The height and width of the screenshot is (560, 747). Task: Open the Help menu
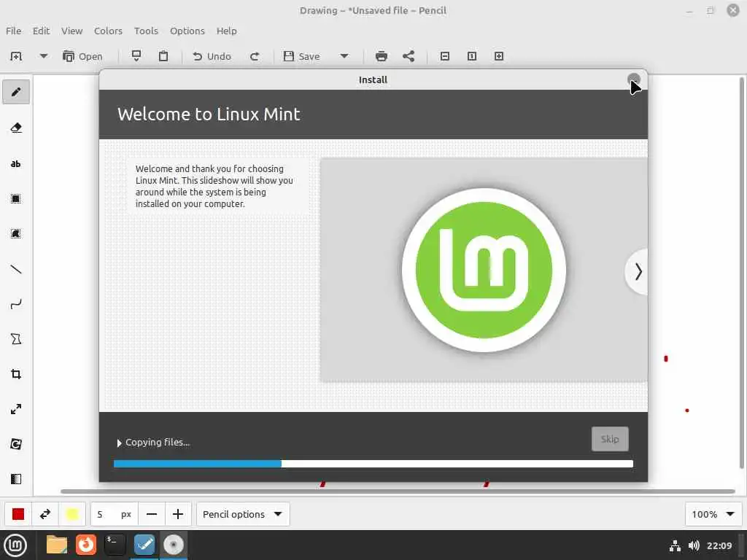coord(226,31)
